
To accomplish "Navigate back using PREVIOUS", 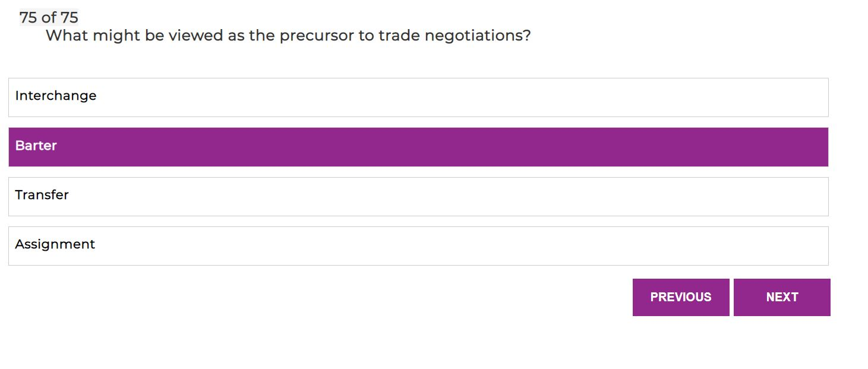I will click(681, 297).
